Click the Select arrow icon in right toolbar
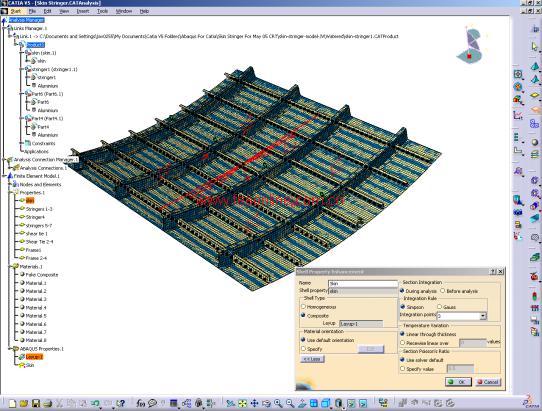The height and width of the screenshot is (411, 542). [534, 46]
